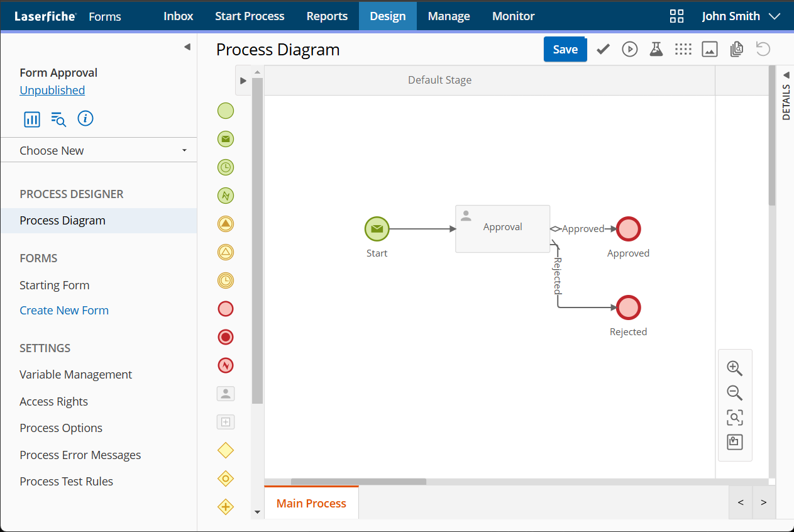Click the canvas horizontal scrollbar
The width and height of the screenshot is (794, 532).
click(358, 482)
